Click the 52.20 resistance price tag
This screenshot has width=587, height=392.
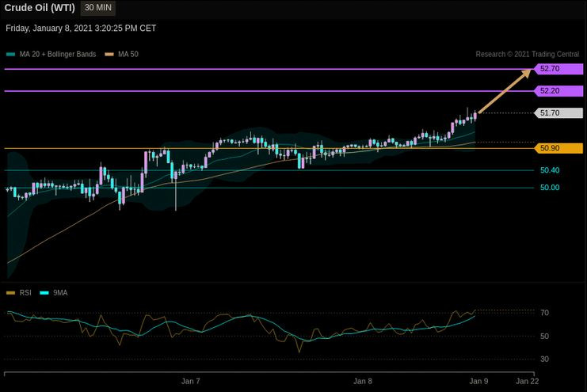coord(558,91)
